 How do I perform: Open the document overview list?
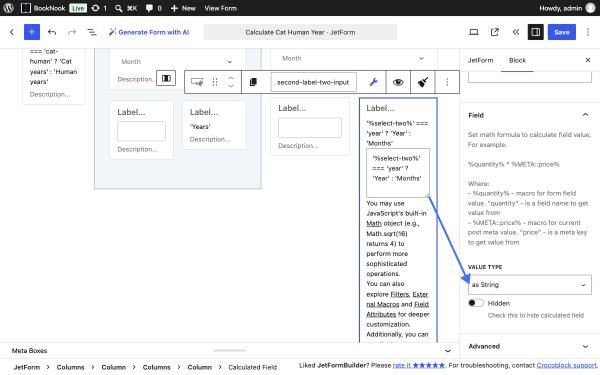point(91,32)
